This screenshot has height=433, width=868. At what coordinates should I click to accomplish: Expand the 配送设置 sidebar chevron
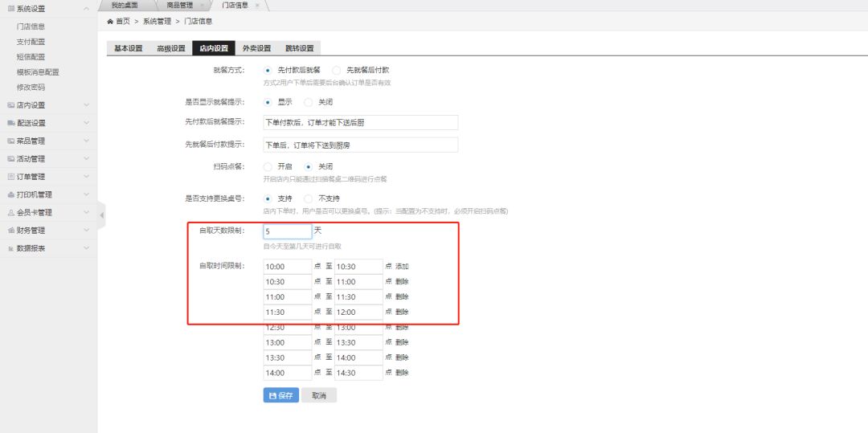pos(86,123)
